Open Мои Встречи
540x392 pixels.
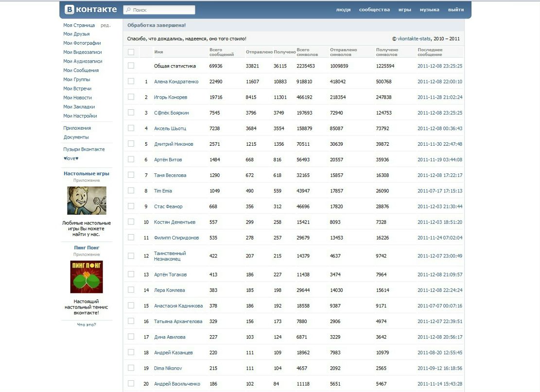[x=77, y=88]
